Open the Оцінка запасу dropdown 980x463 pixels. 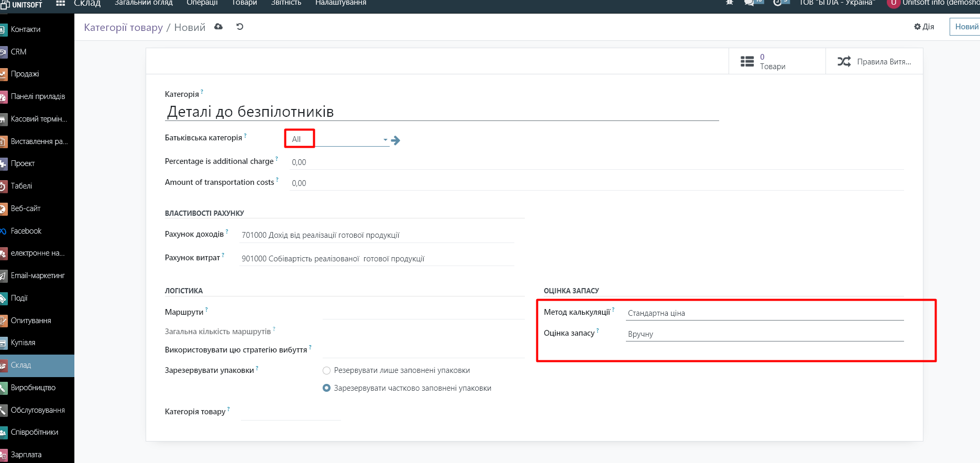764,334
